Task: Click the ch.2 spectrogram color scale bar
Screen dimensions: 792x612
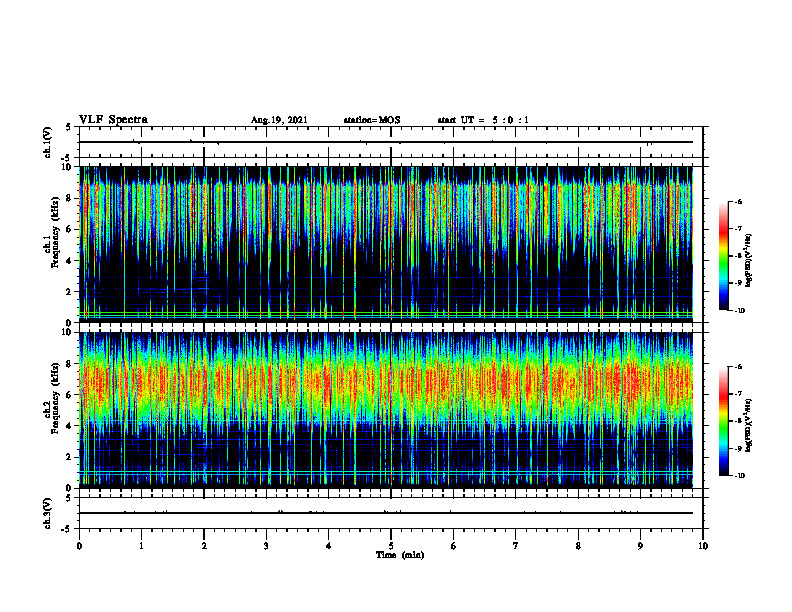Action: click(x=724, y=421)
